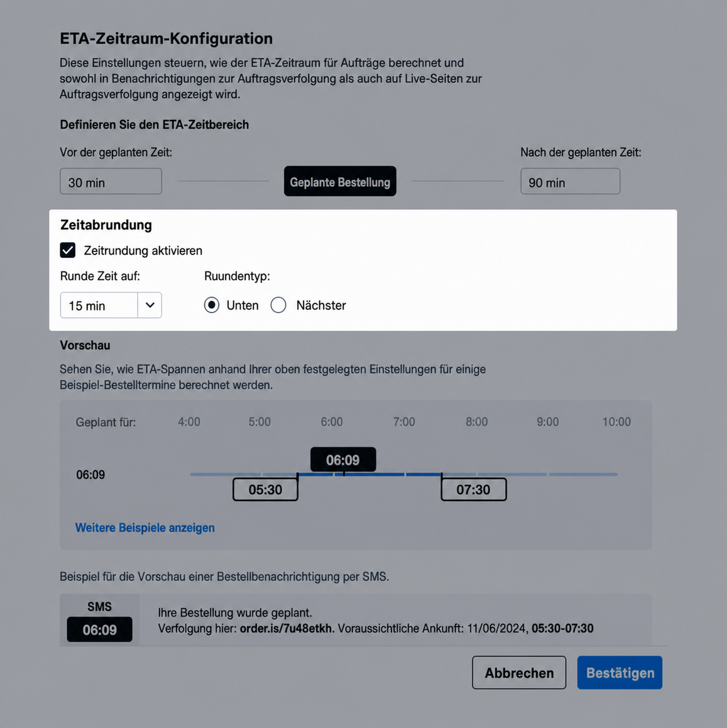
Task: Select the 06:09 timeline marker
Action: pyautogui.click(x=343, y=460)
